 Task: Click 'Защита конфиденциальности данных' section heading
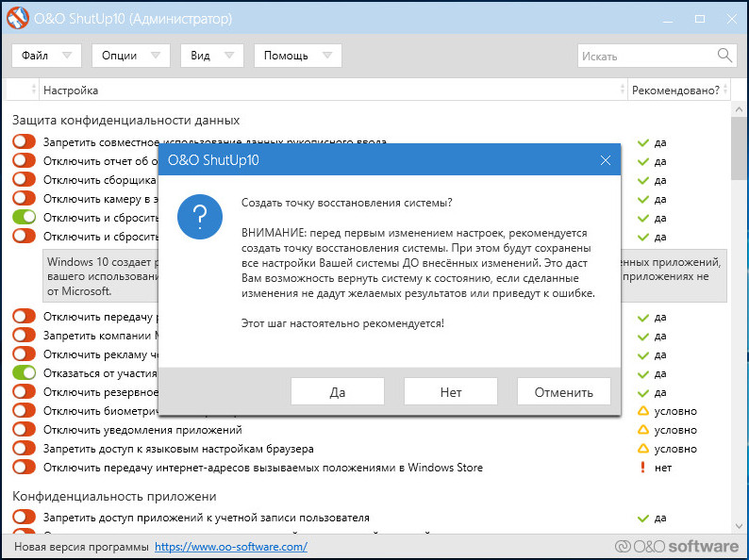(126, 120)
